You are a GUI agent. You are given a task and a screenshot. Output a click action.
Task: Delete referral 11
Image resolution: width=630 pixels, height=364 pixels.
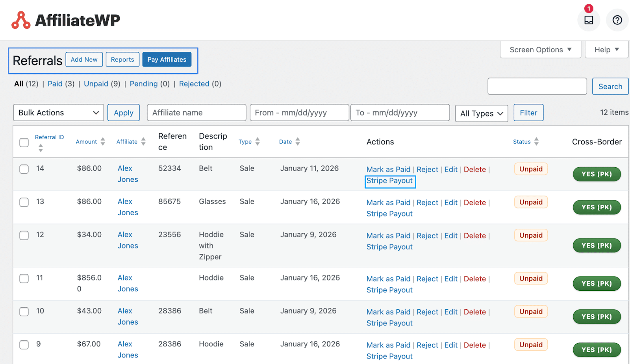coord(475,279)
